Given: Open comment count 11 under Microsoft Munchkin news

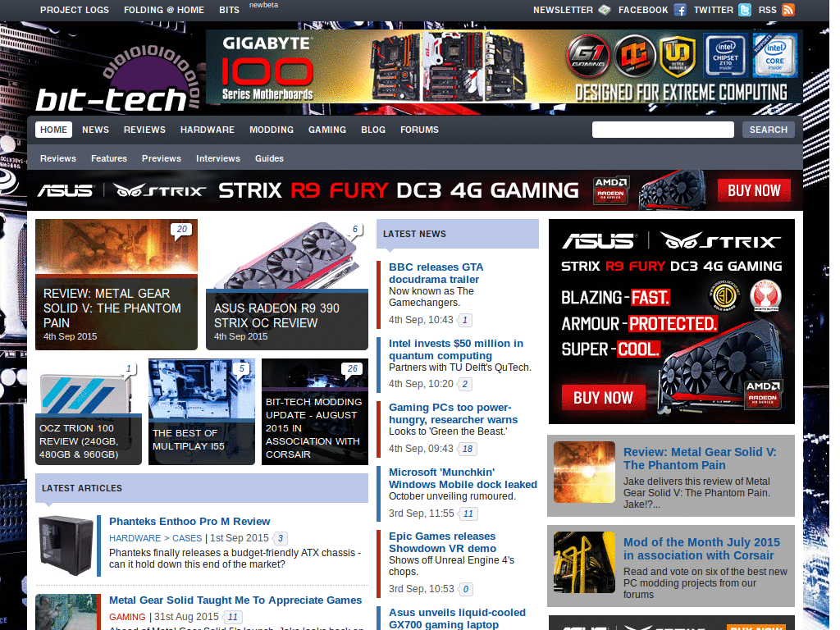Looking at the screenshot, I should 468,514.
